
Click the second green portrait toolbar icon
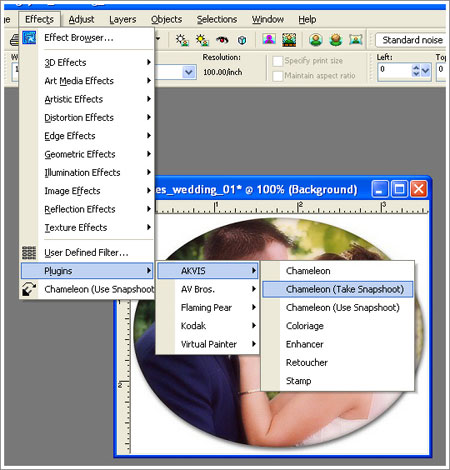336,40
